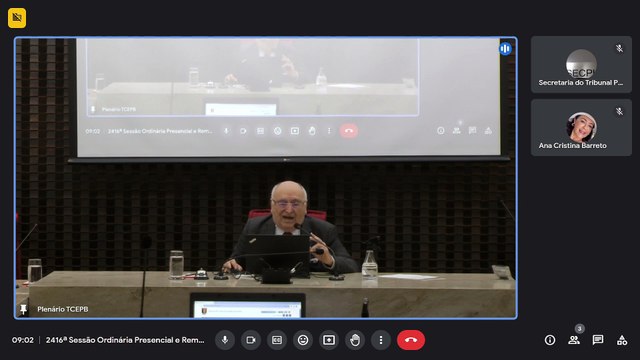The height and width of the screenshot is (360, 640).
Task: Turn off the camera from the toolbar
Action: click(x=251, y=340)
